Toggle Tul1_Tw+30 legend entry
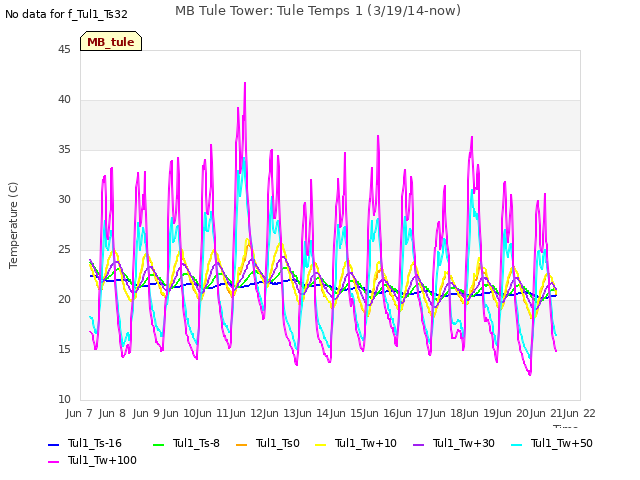640x480 pixels. click(454, 444)
